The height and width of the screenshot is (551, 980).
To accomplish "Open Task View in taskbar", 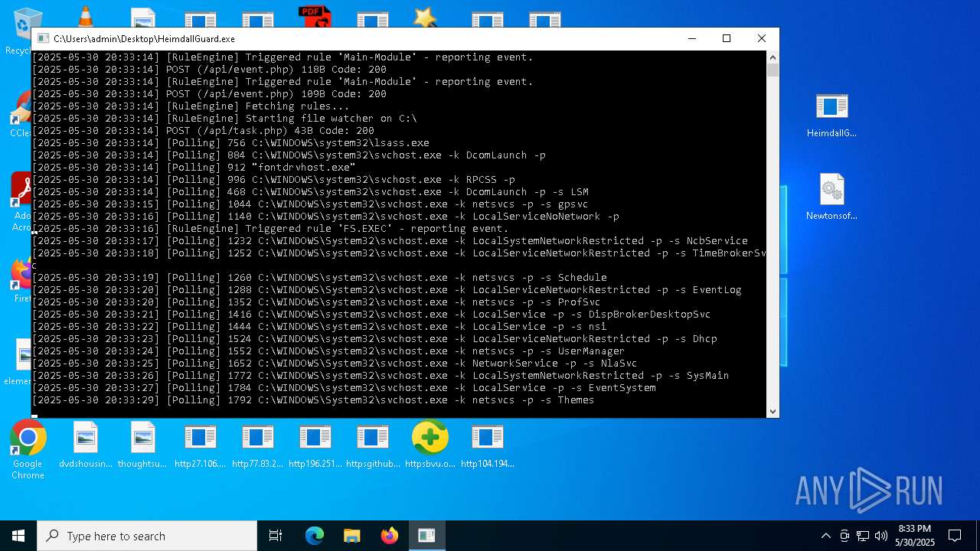I will tap(276, 536).
